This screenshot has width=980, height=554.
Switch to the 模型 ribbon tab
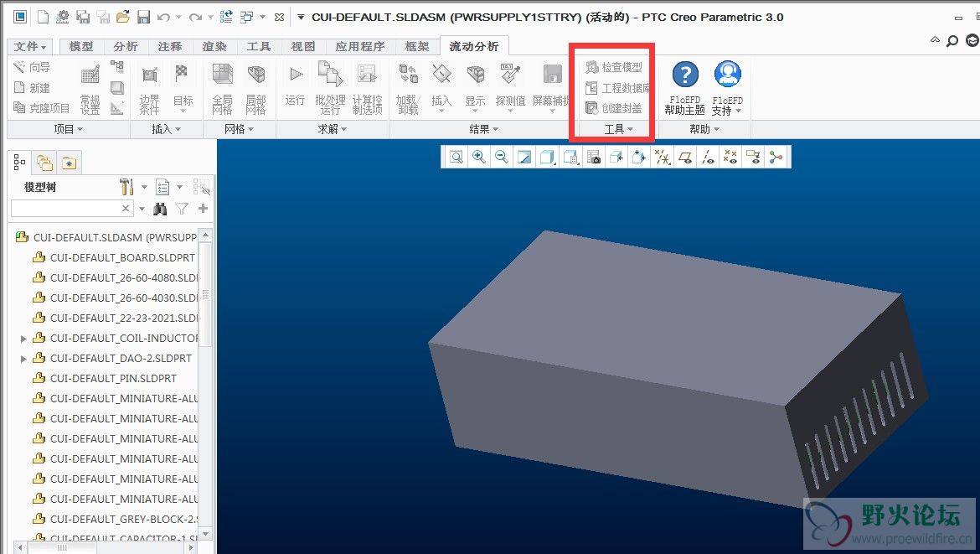[80, 46]
